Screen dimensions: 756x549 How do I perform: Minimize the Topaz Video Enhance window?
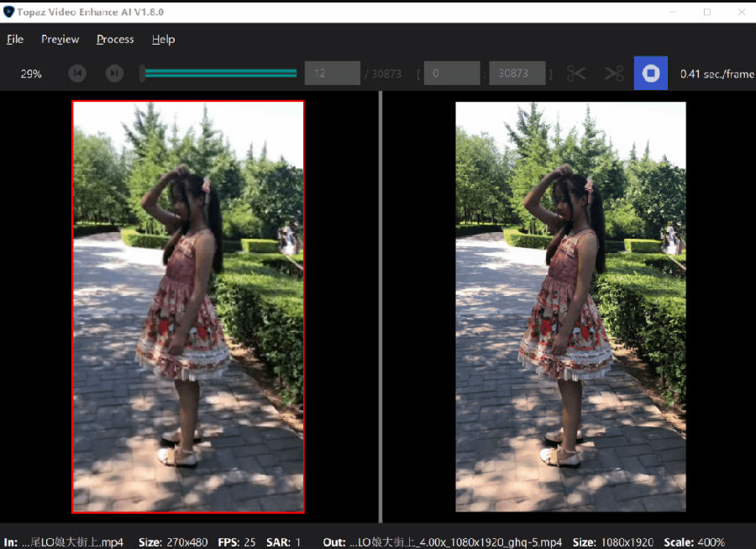(673, 12)
